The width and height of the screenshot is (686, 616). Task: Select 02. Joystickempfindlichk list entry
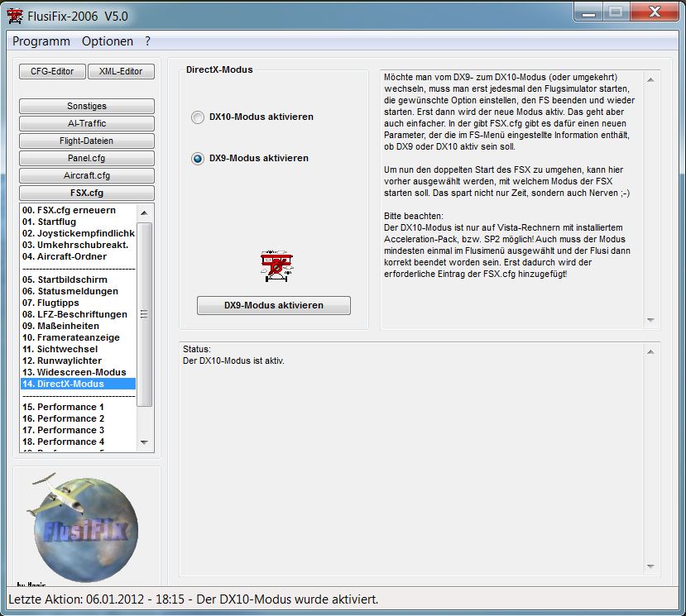click(79, 233)
